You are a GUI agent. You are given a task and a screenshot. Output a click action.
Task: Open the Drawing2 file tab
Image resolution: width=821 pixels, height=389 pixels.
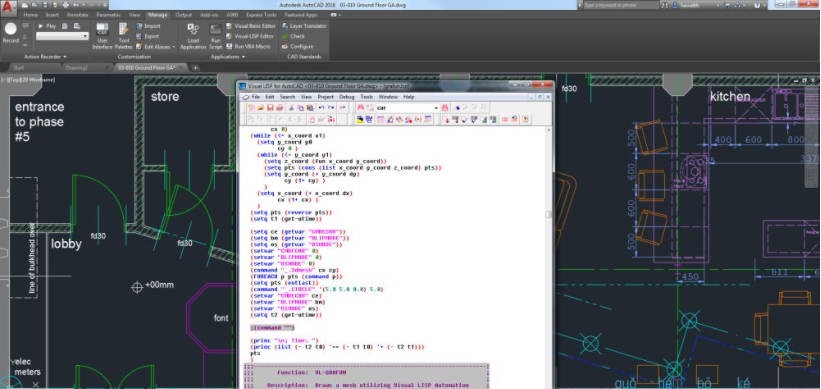point(76,68)
